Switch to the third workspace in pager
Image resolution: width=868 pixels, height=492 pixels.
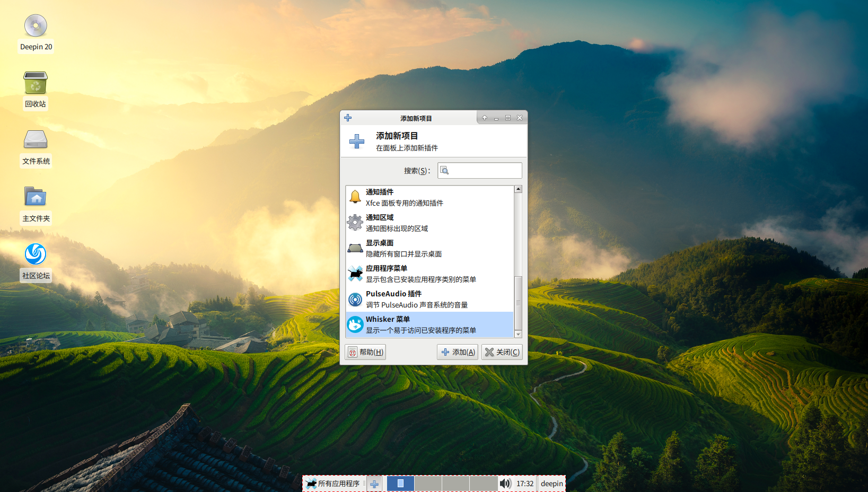tap(455, 484)
